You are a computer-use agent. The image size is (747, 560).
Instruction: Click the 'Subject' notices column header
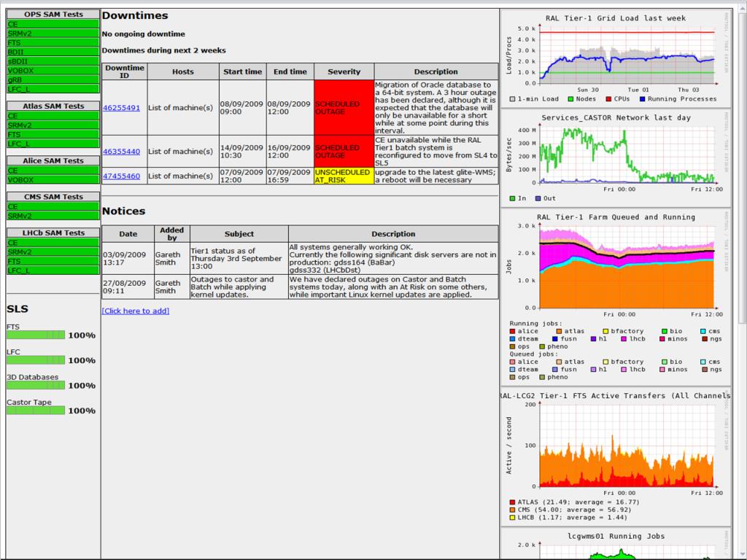coord(239,234)
